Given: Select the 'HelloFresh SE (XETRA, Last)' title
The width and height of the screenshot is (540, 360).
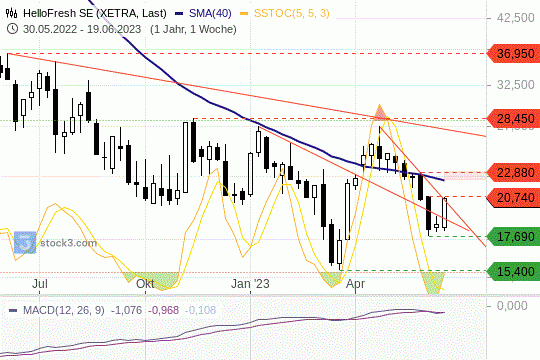Looking at the screenshot, I should tap(95, 13).
